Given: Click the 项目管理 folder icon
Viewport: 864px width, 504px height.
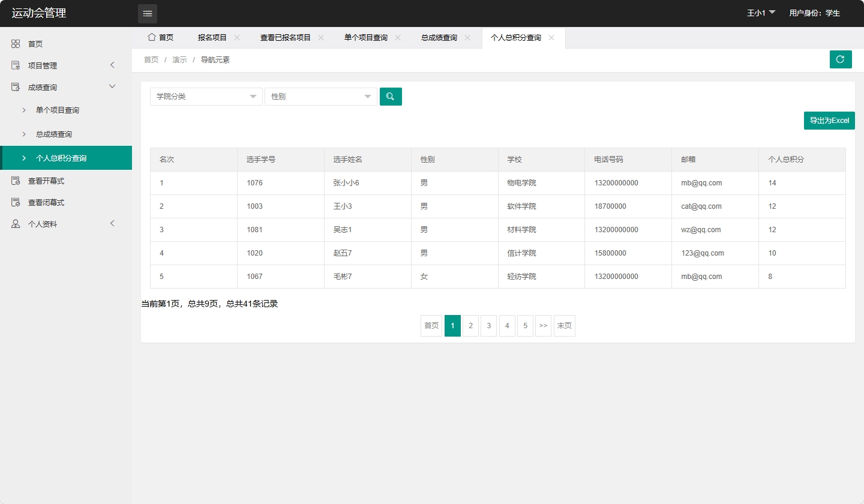Looking at the screenshot, I should point(16,65).
